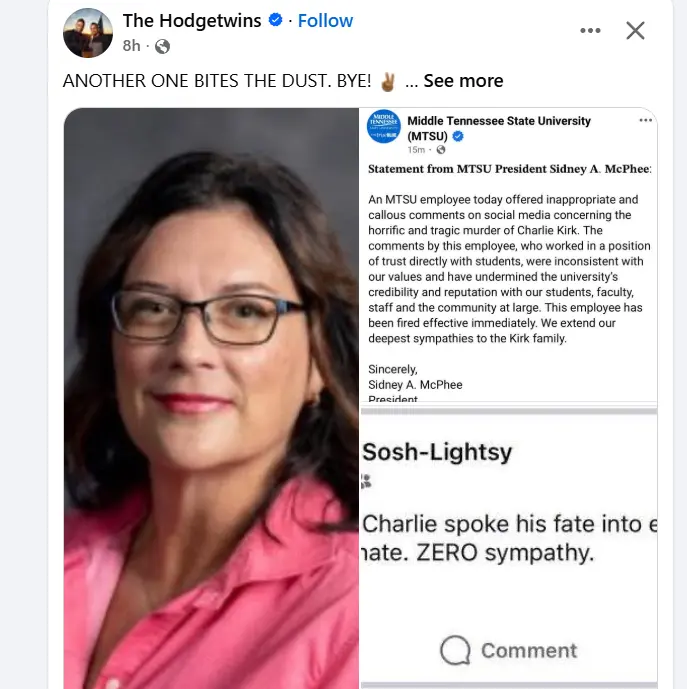
Task: Click the blue verified badge beside Hodgetwins
Action: point(276,20)
